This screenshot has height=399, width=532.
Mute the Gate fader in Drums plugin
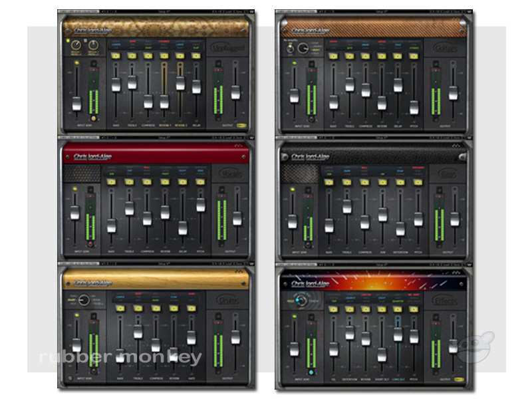(x=192, y=318)
